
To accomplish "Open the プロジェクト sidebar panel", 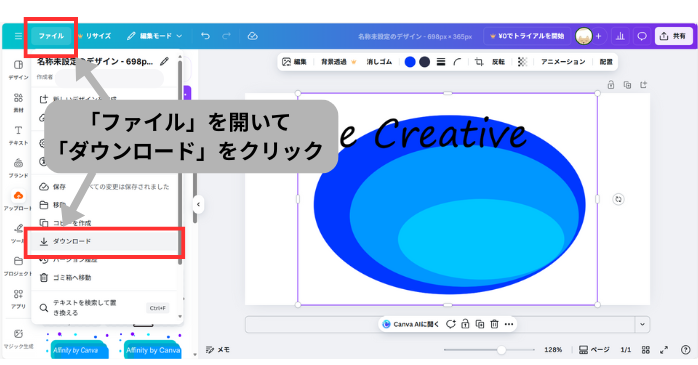I will pyautogui.click(x=18, y=266).
